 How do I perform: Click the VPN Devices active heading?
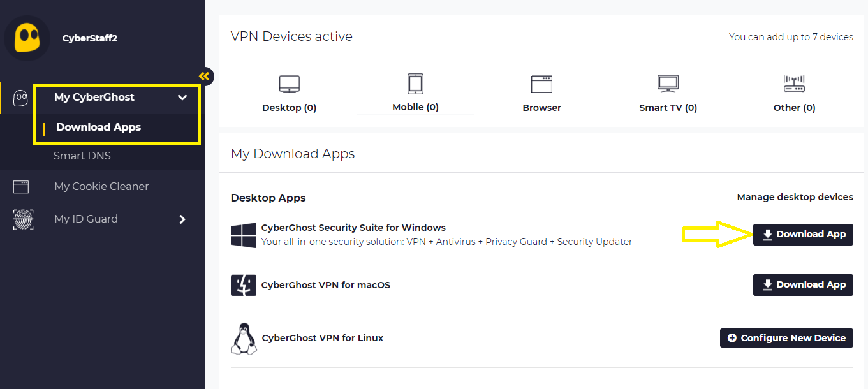point(291,36)
